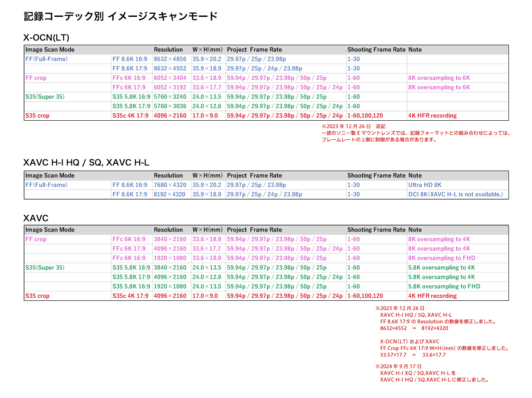Select the DCI 8K (XAVC H-L not available) note
532x398 pixels.
455,194
